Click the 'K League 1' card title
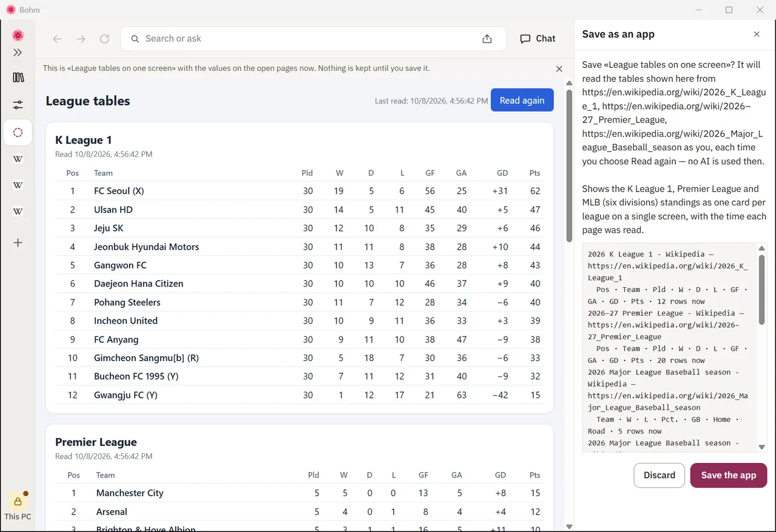This screenshot has width=776, height=532. coord(84,140)
